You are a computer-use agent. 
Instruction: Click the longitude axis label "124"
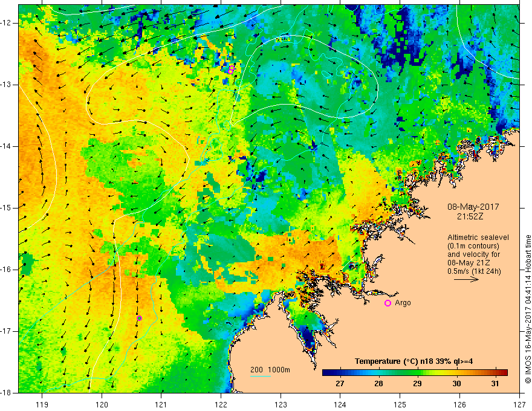click(340, 404)
